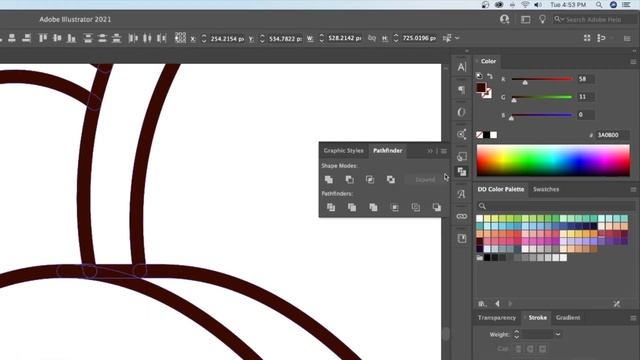Switch to the Swatches tab
This screenshot has height=360, width=640.
click(x=546, y=189)
